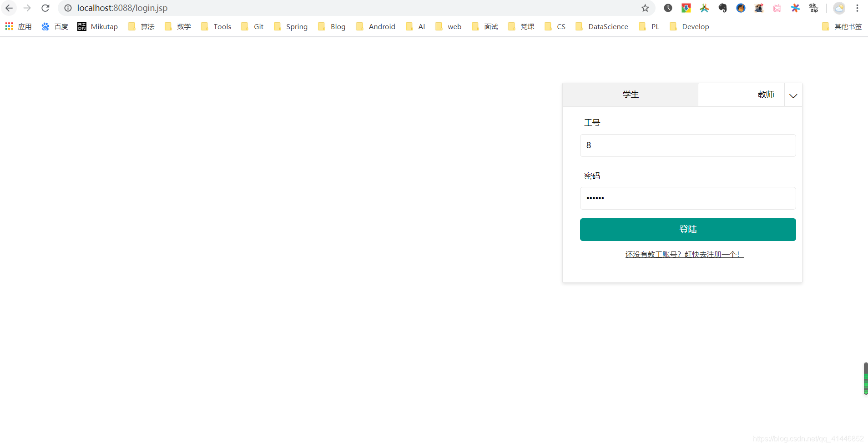This screenshot has width=868, height=447.
Task: Click the address bar URL
Action: tap(122, 8)
